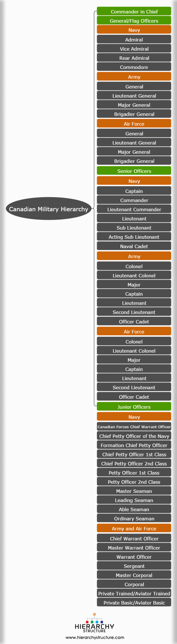Viewport: 177px width, 644px height.
Task: Click the Senior Officers green heading
Action: click(134, 171)
